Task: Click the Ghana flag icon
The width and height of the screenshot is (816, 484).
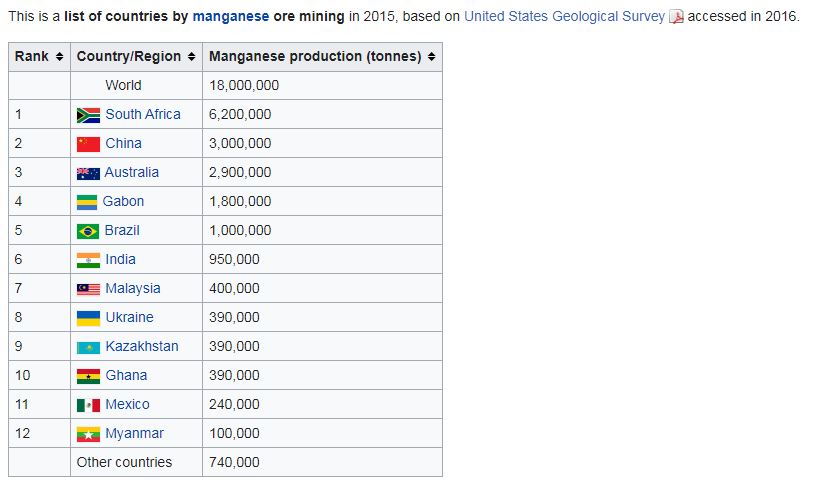Action: pos(88,376)
